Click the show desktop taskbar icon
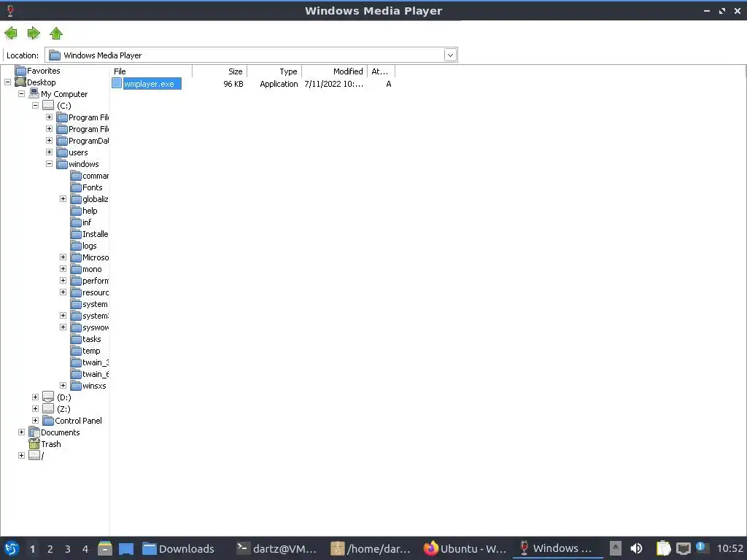Viewport: 747px width, 560px height. click(x=126, y=549)
